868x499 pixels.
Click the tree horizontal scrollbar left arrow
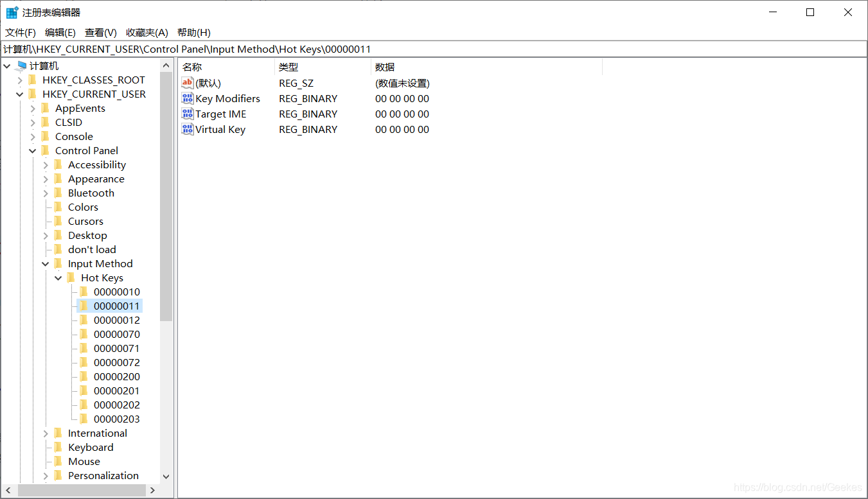point(8,490)
